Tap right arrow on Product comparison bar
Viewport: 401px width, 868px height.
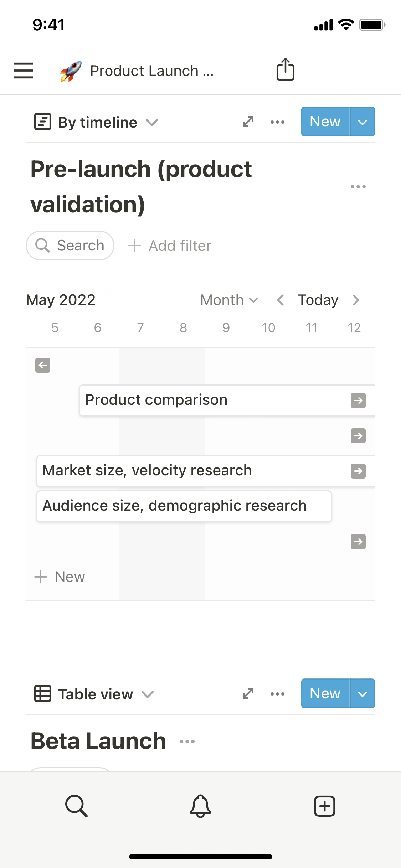(358, 401)
